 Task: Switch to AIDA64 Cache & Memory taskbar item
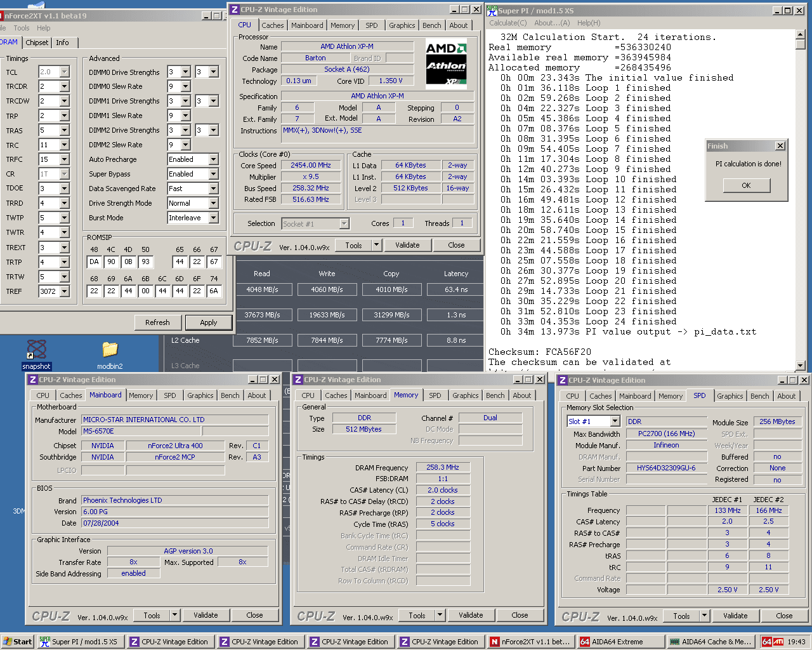click(710, 642)
